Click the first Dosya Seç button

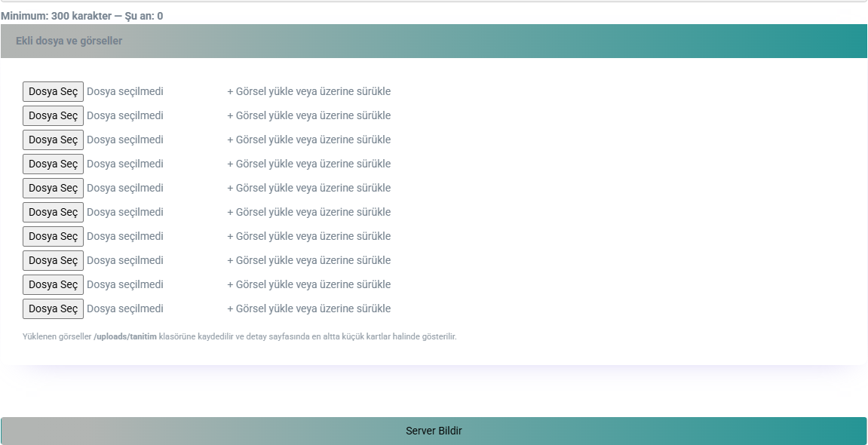53,92
